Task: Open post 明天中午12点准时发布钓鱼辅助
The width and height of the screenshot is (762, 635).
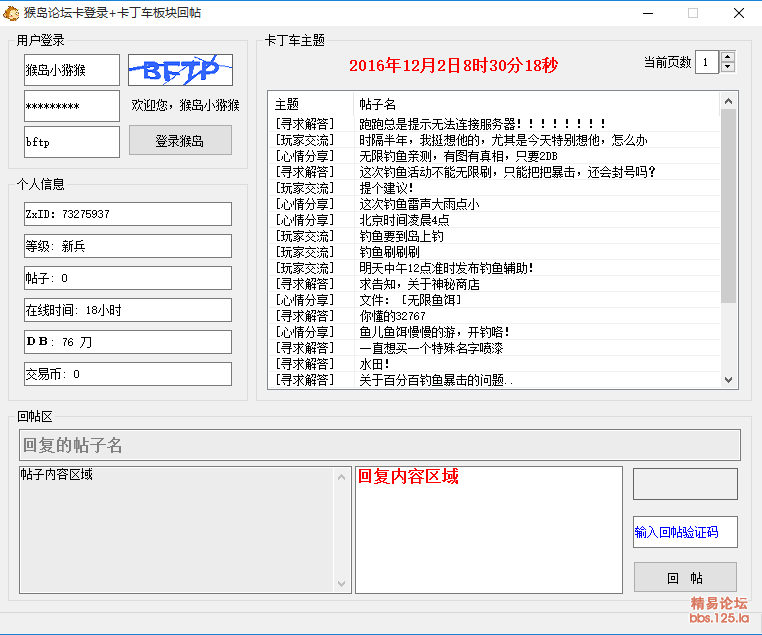Action: pos(446,268)
